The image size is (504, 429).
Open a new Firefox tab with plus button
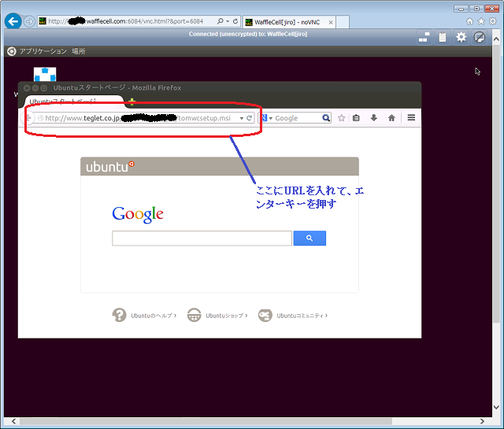132,102
